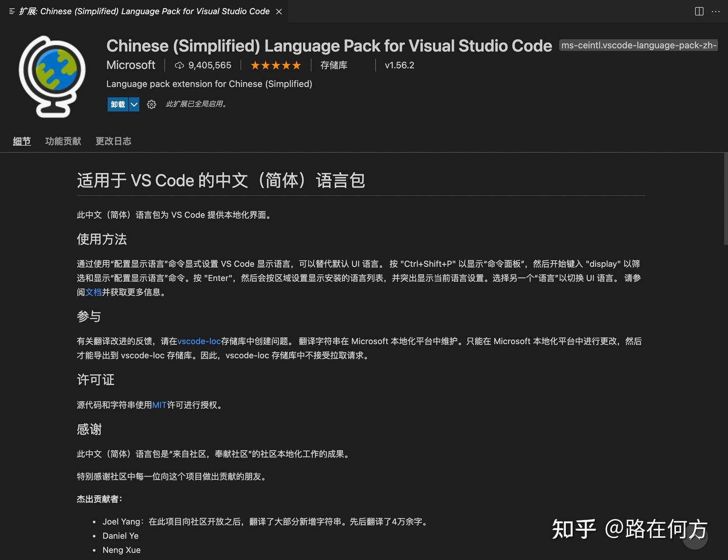
Task: Expand the dropdown arrow next to 卸载
Action: pos(134,104)
